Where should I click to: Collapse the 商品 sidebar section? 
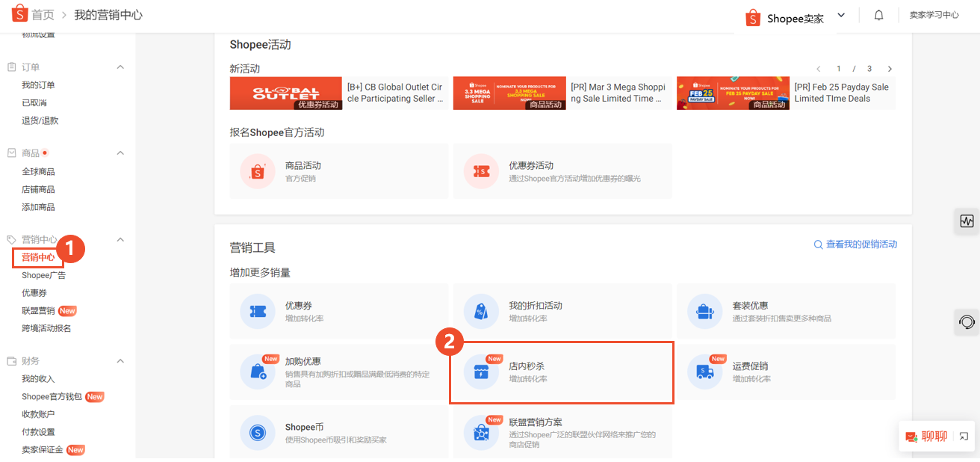coord(120,153)
